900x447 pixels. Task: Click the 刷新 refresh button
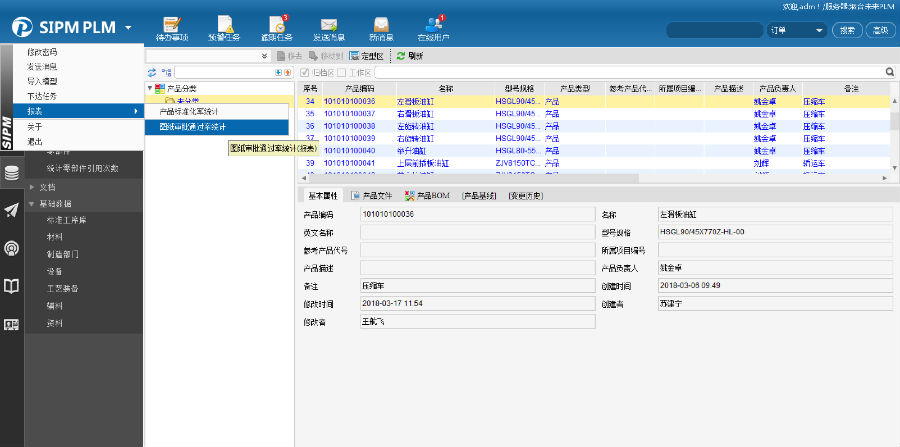click(x=410, y=57)
